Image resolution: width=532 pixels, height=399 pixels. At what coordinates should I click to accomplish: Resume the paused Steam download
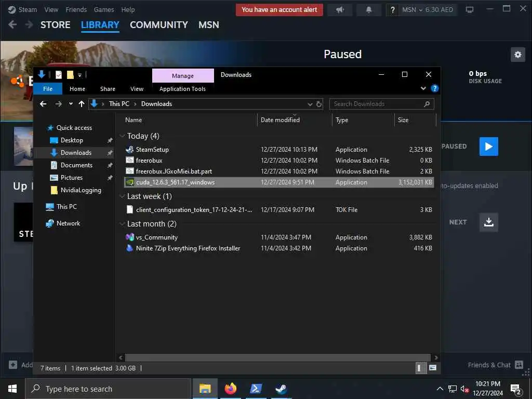click(x=488, y=146)
